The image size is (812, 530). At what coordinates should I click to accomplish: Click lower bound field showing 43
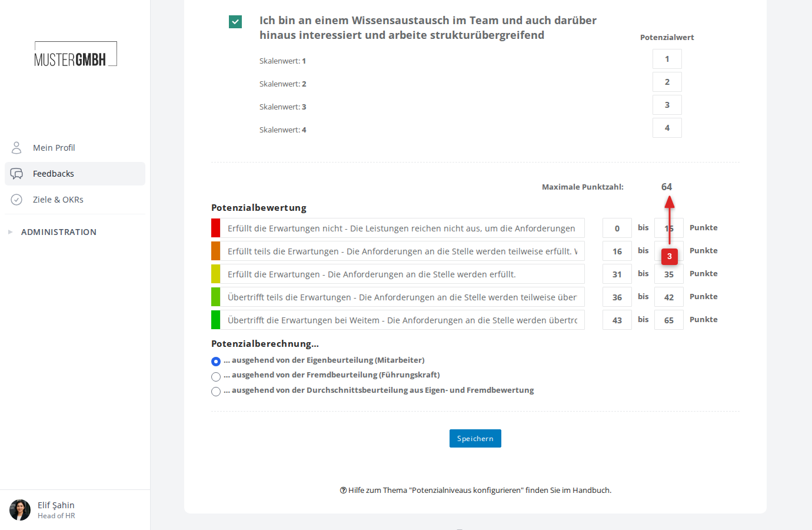617,320
